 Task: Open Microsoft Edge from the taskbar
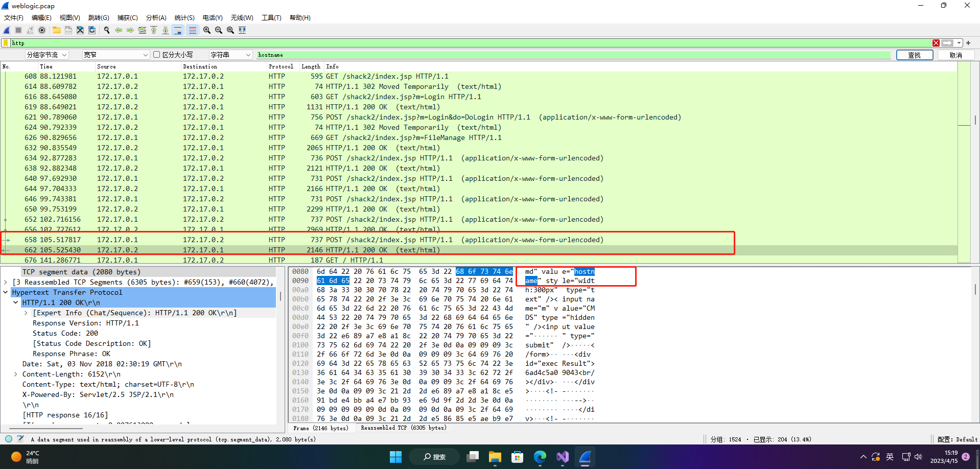pyautogui.click(x=540, y=457)
